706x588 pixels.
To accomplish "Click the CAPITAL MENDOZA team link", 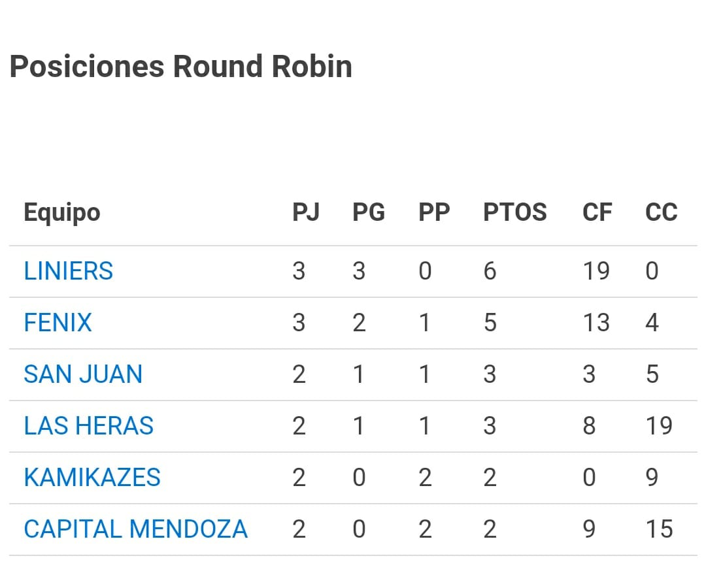I will pyautogui.click(x=135, y=529).
